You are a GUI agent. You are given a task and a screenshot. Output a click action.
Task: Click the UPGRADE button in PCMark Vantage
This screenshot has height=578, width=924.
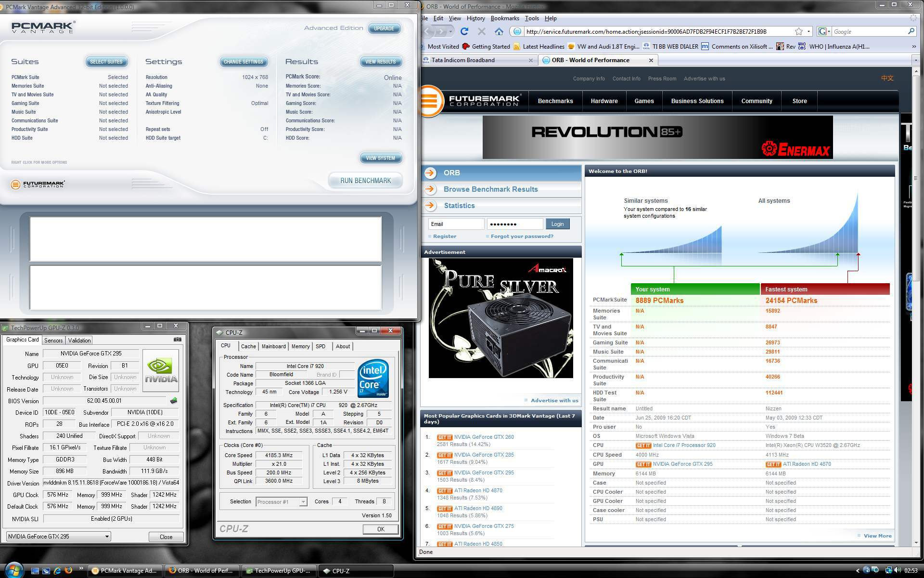pyautogui.click(x=384, y=28)
